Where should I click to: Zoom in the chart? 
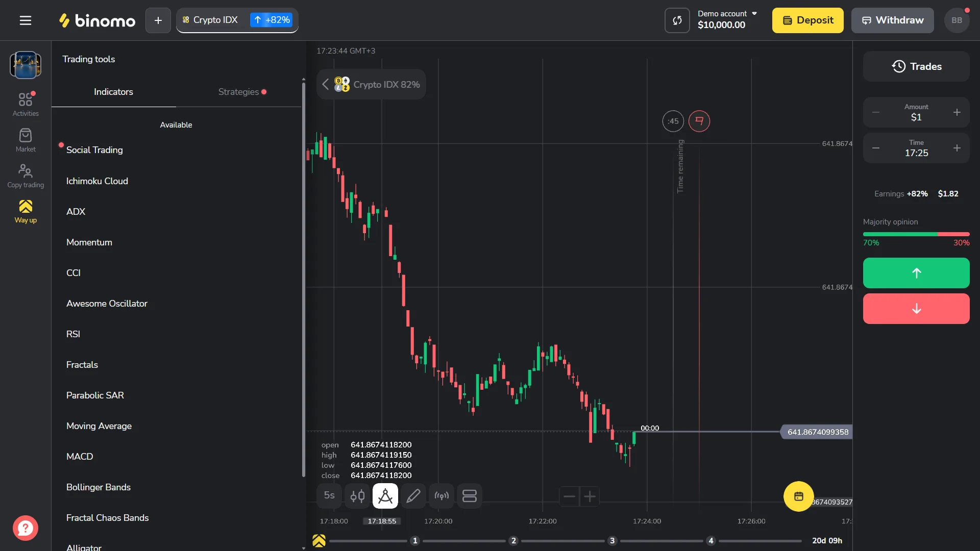tap(590, 496)
